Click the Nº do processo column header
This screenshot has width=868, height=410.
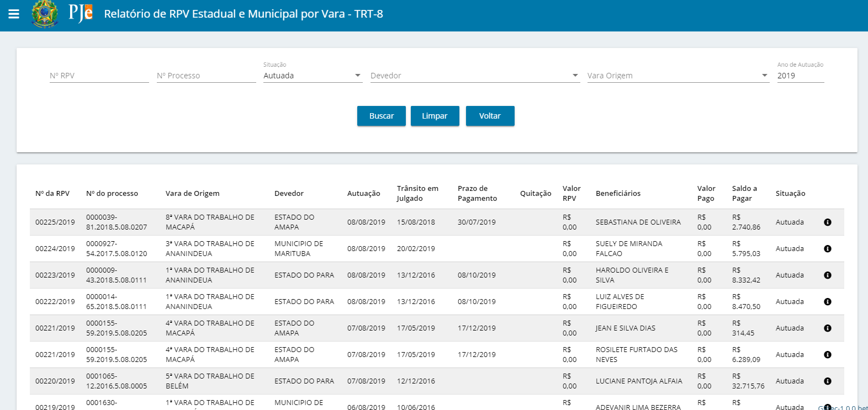click(112, 194)
